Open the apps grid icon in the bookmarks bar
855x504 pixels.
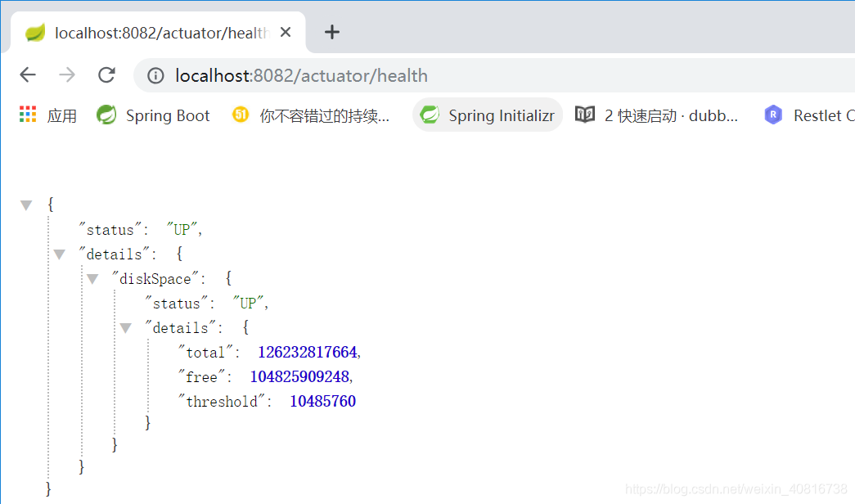[27, 115]
